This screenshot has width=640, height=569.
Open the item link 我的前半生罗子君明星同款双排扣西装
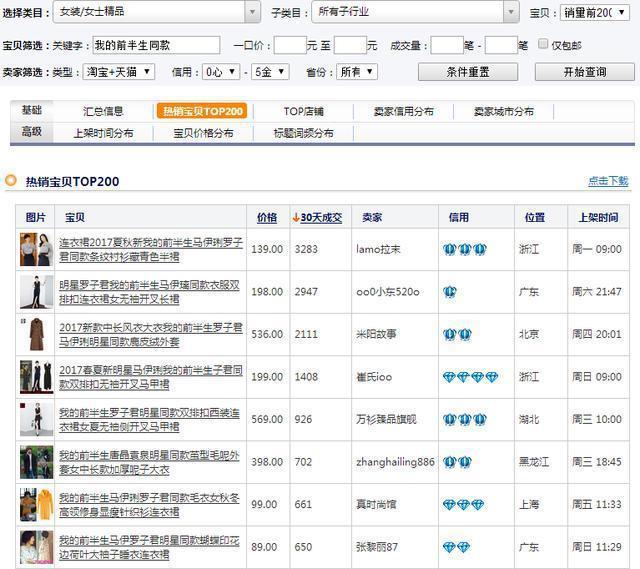pyautogui.click(x=149, y=419)
